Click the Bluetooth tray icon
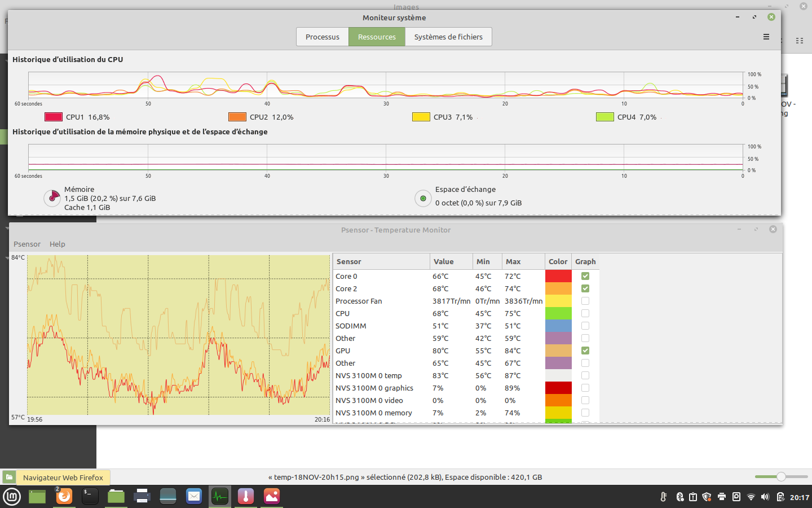Viewport: 812px width, 508px height. (x=679, y=497)
